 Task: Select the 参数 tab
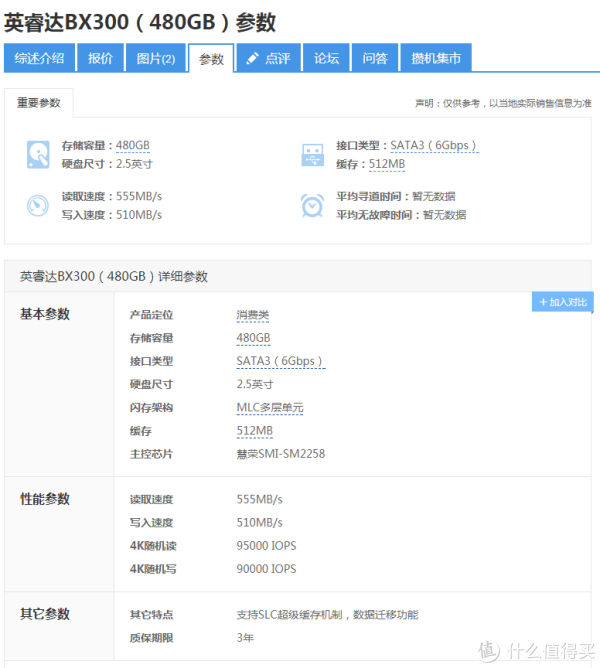tap(211, 58)
